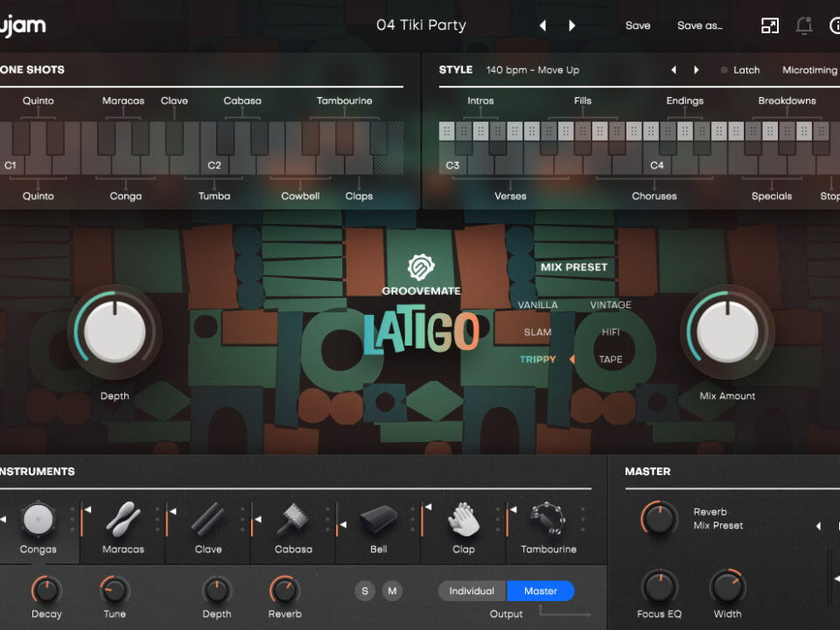Viewport: 840px width, 630px height.
Task: Mute the selected instrument with M
Action: click(392, 591)
